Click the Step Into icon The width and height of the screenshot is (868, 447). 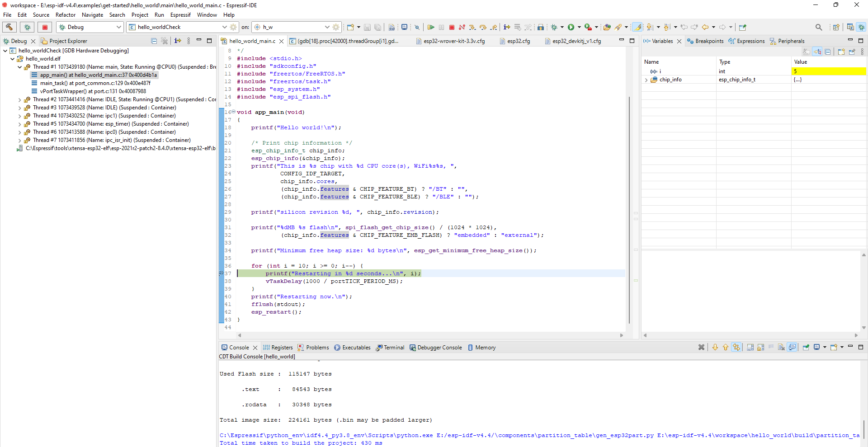(x=472, y=27)
